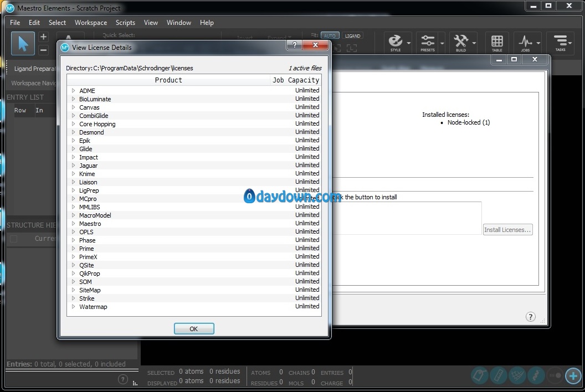The image size is (585, 392).
Task: Select the BioLuminate product name
Action: pyautogui.click(x=95, y=99)
